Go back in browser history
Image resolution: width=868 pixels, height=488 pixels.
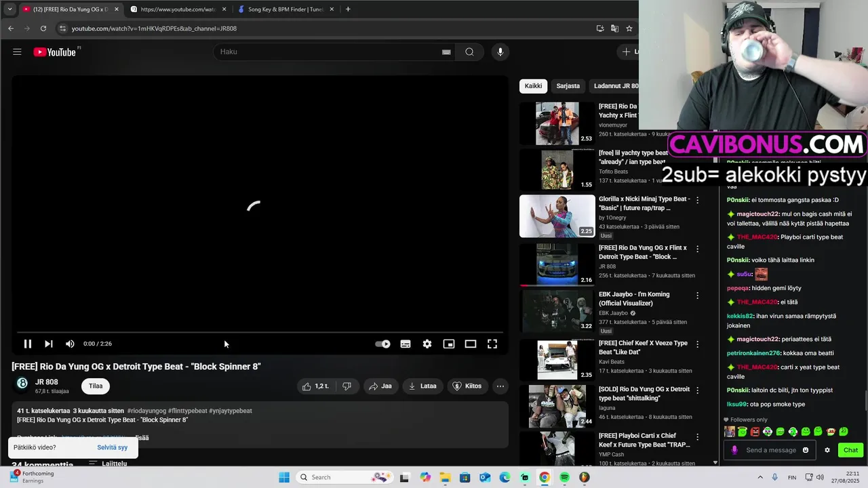(x=11, y=28)
